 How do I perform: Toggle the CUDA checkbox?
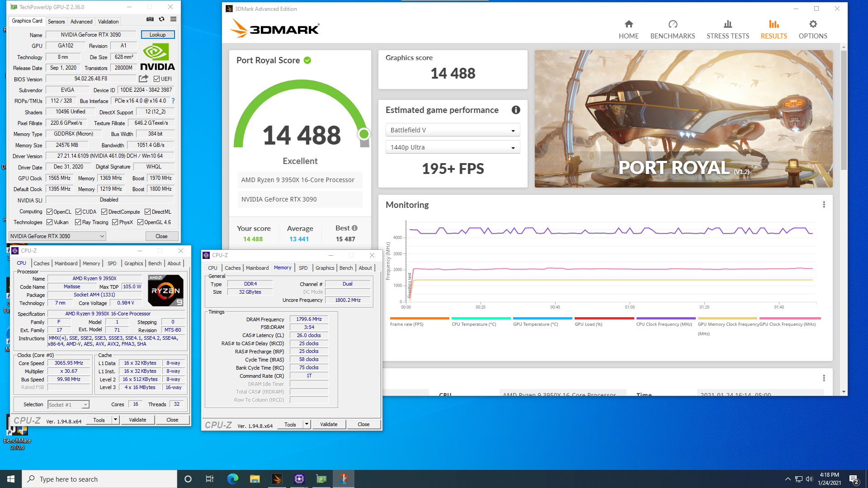click(x=78, y=212)
